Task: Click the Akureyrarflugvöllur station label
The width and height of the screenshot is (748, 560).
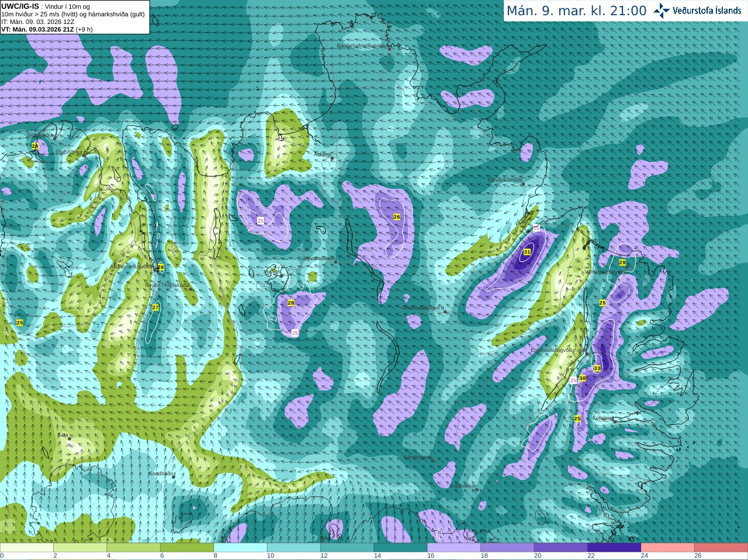Action: pos(131,266)
